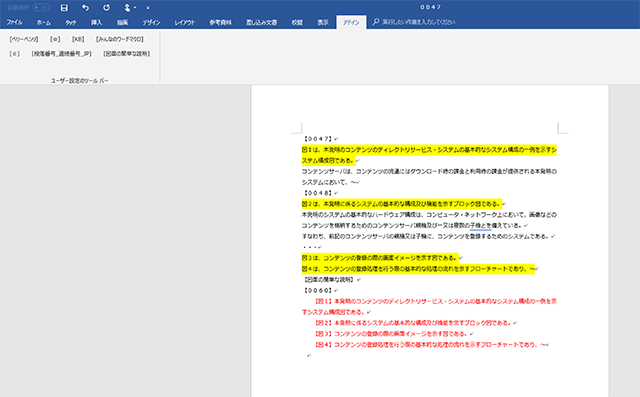Open the 挿入 ribbon tab
Image resolution: width=640 pixels, height=397 pixels.
pyautogui.click(x=96, y=22)
